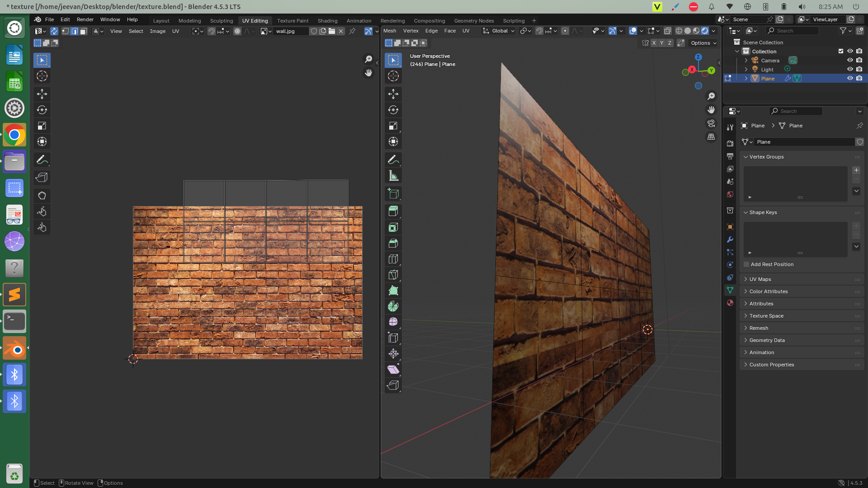Select the 3D Cursor tool
The height and width of the screenshot is (488, 868).
(x=393, y=76)
